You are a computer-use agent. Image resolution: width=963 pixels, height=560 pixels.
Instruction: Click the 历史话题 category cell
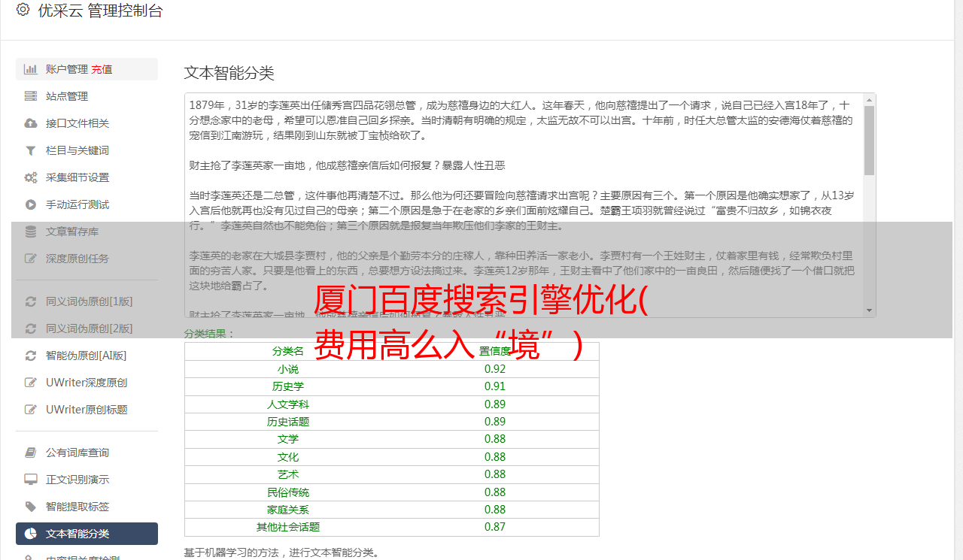point(288,422)
